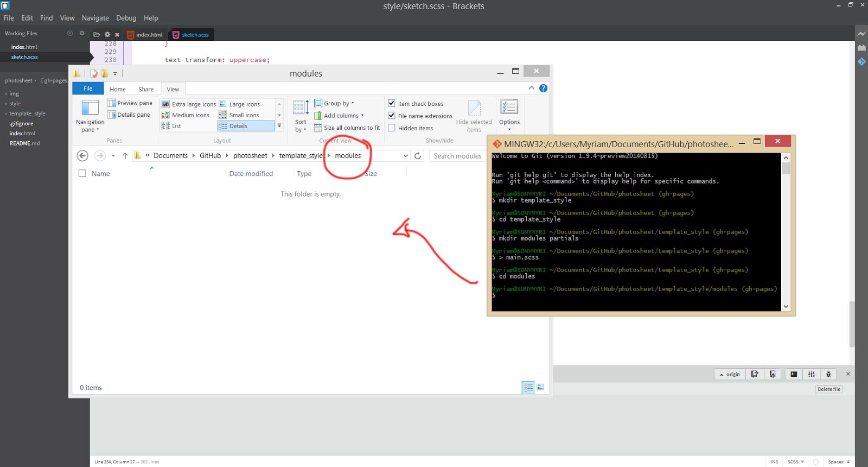Open README.md in the project tree
868x467 pixels.
24,143
